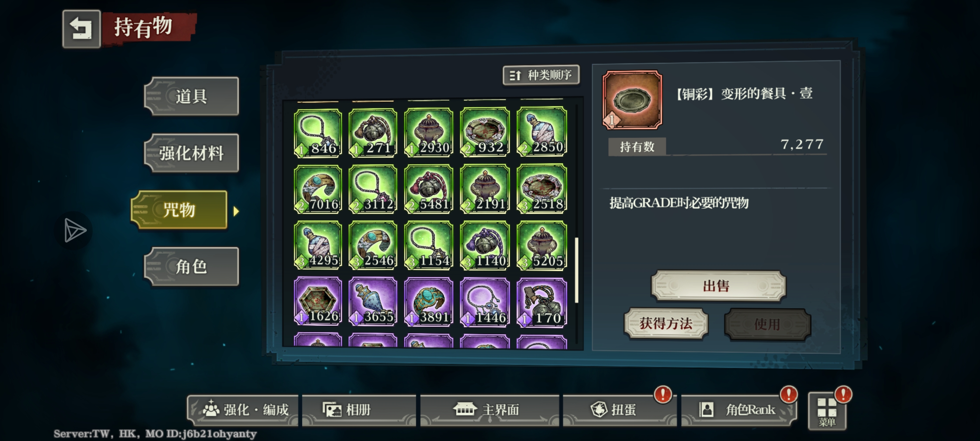Tap the paper-plane share icon on left edge

74,230
